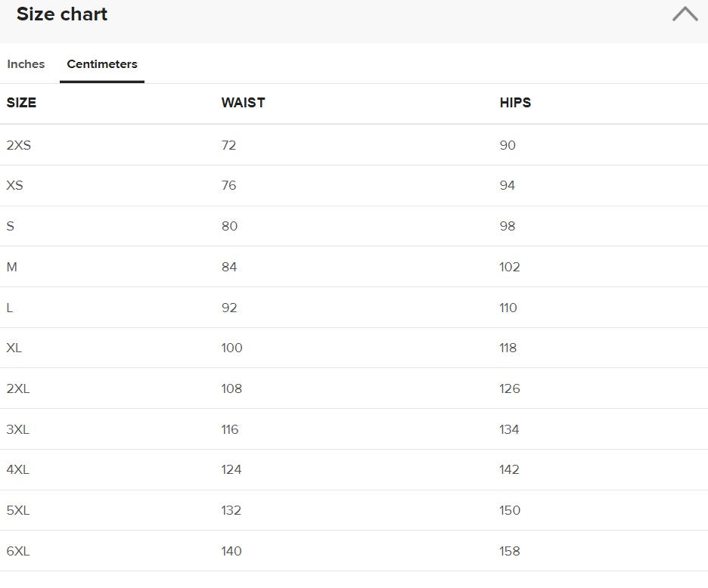
Task: Click hips value 90 in 2XS row
Action: [508, 145]
